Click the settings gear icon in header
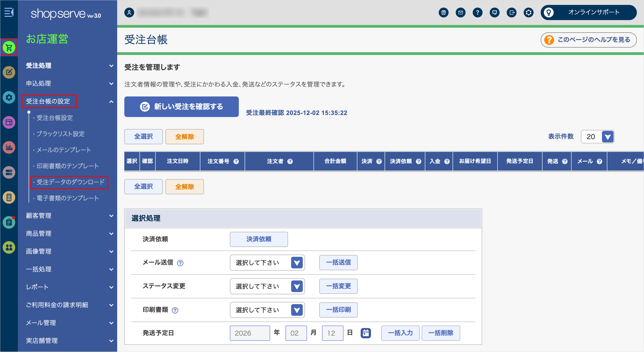This screenshot has height=352, width=644. point(528,13)
